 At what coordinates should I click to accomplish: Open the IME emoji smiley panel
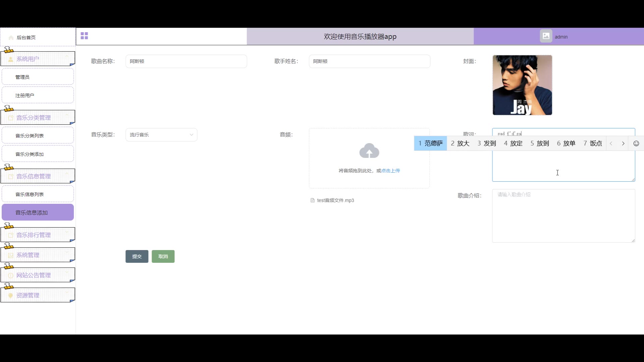[x=636, y=143]
